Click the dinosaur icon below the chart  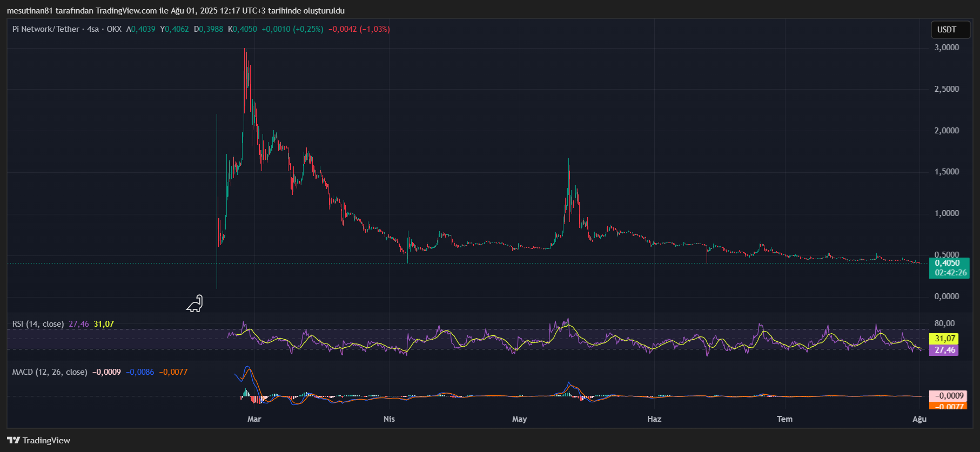pos(194,303)
